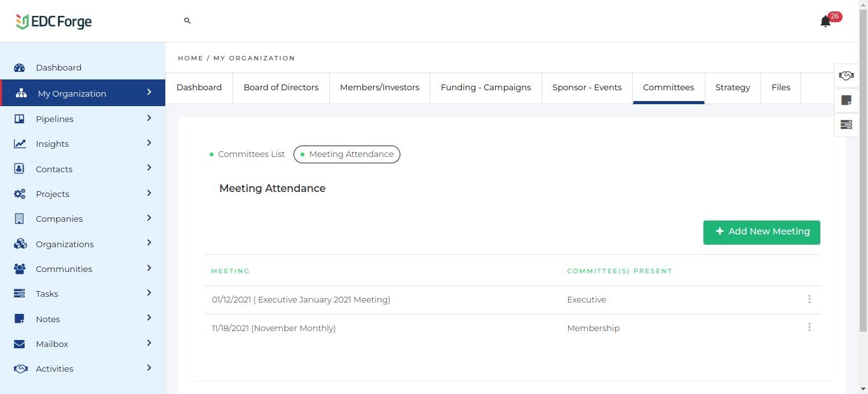Expand the Insights sidebar section

click(149, 143)
